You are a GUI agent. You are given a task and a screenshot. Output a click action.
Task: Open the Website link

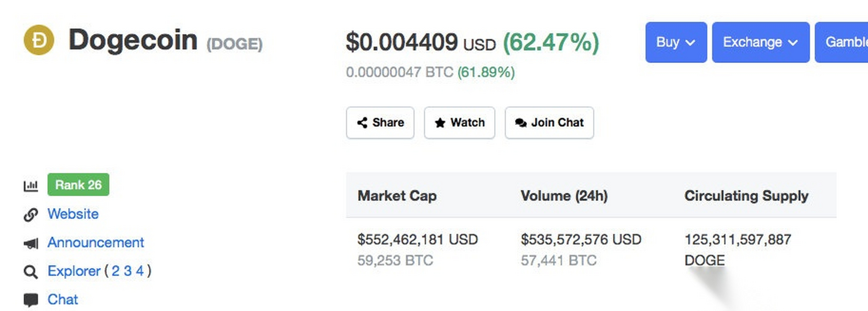(73, 214)
